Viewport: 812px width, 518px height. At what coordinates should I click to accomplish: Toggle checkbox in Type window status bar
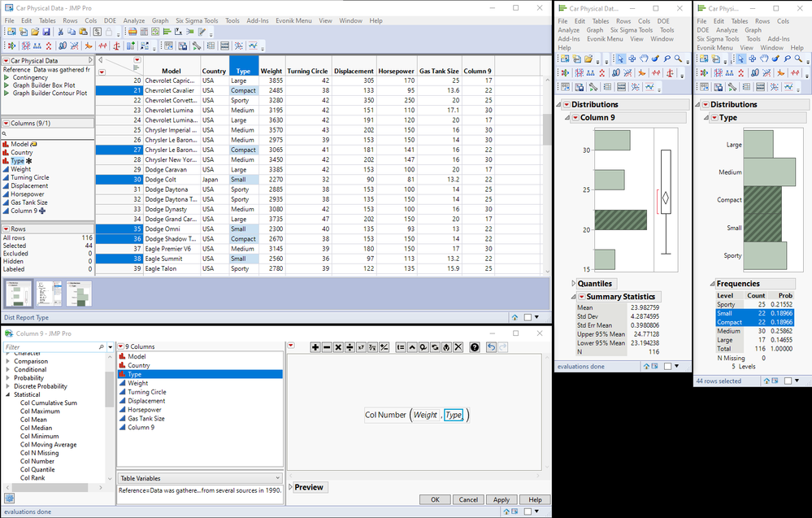coord(788,381)
